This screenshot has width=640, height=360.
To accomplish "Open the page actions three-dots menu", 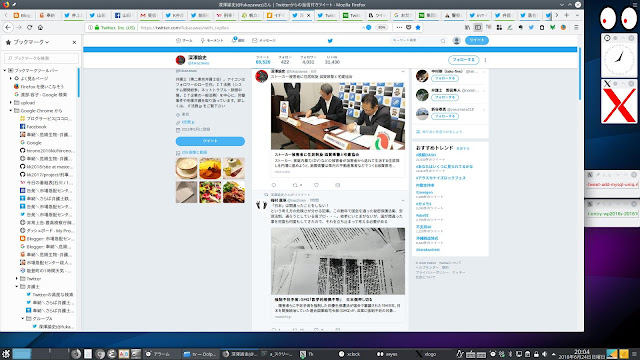I will (399, 27).
